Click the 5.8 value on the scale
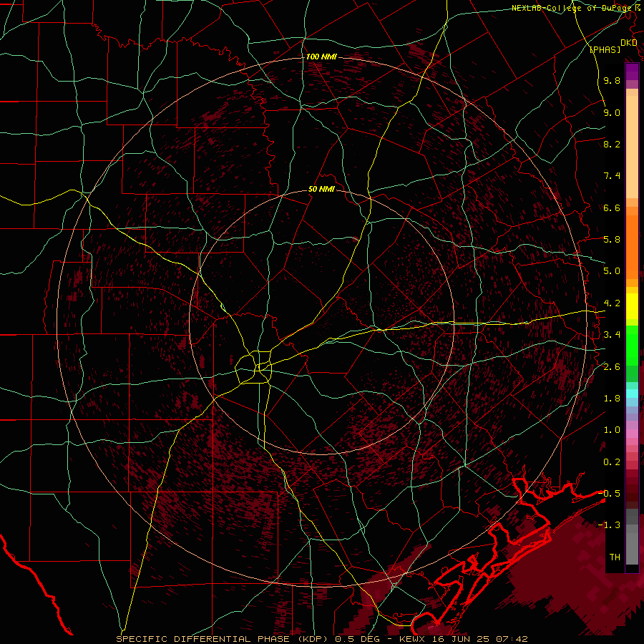 [612, 240]
